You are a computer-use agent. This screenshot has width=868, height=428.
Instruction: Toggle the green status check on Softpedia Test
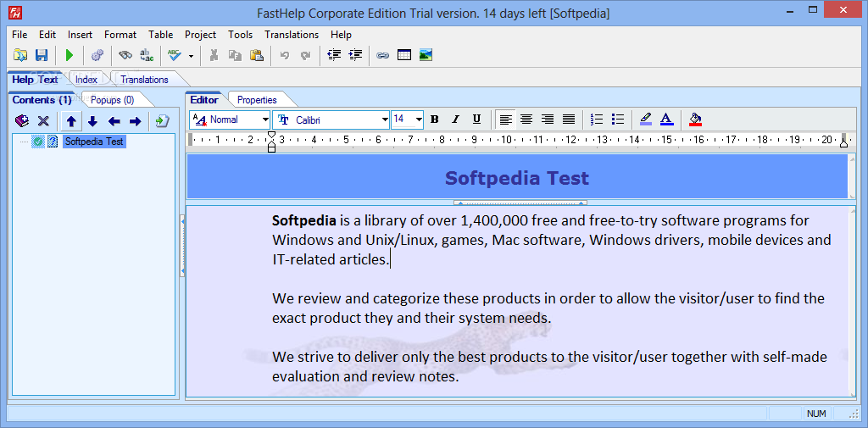click(37, 142)
